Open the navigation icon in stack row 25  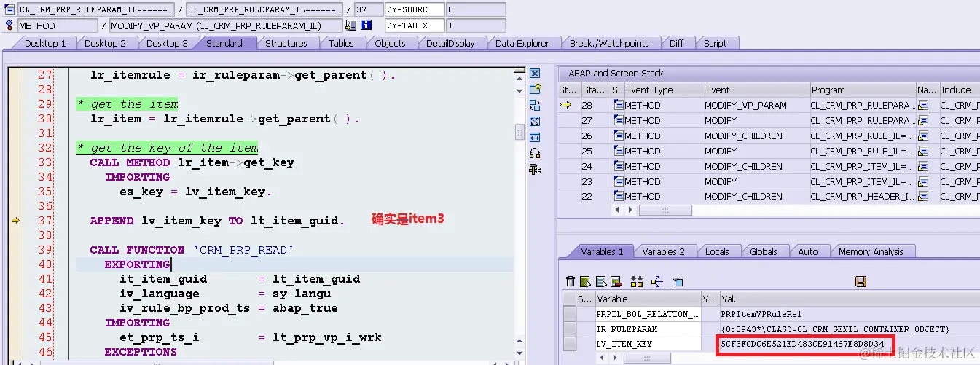tap(923, 152)
